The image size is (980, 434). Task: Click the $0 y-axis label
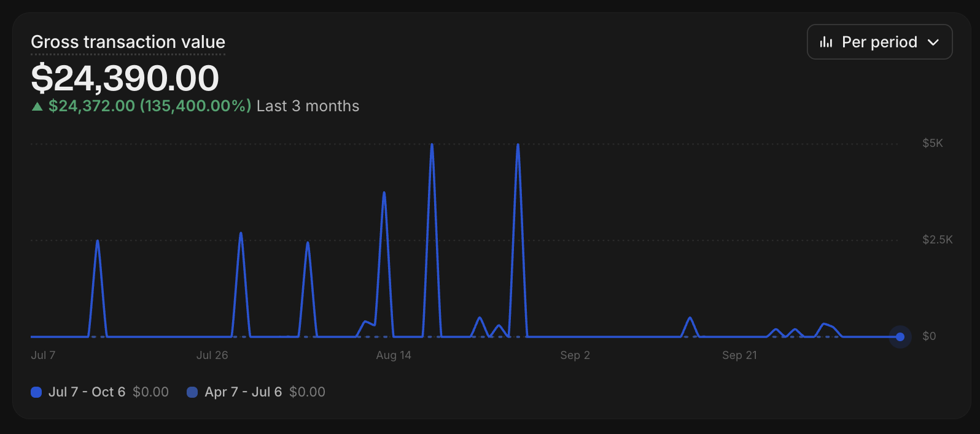tap(929, 336)
